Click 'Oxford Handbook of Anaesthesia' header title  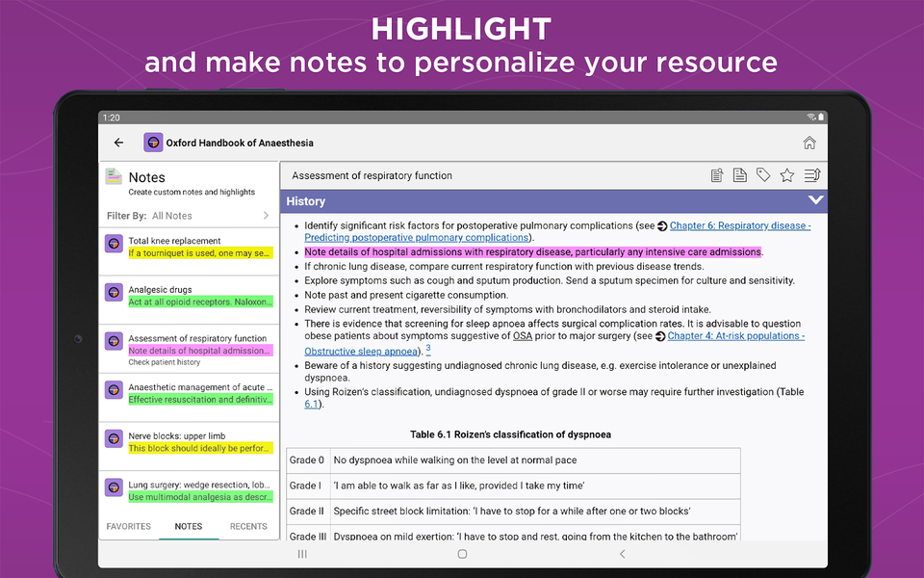click(240, 143)
